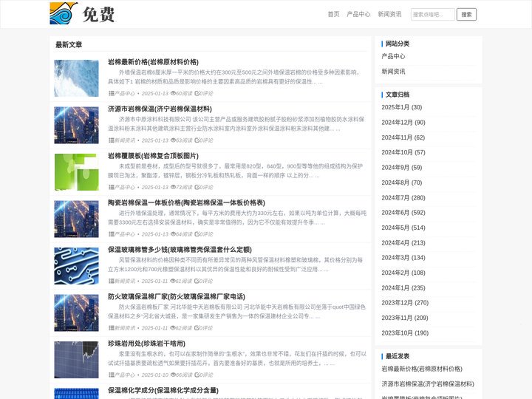Open archive 2024年11月 (62)

[x=403, y=137]
